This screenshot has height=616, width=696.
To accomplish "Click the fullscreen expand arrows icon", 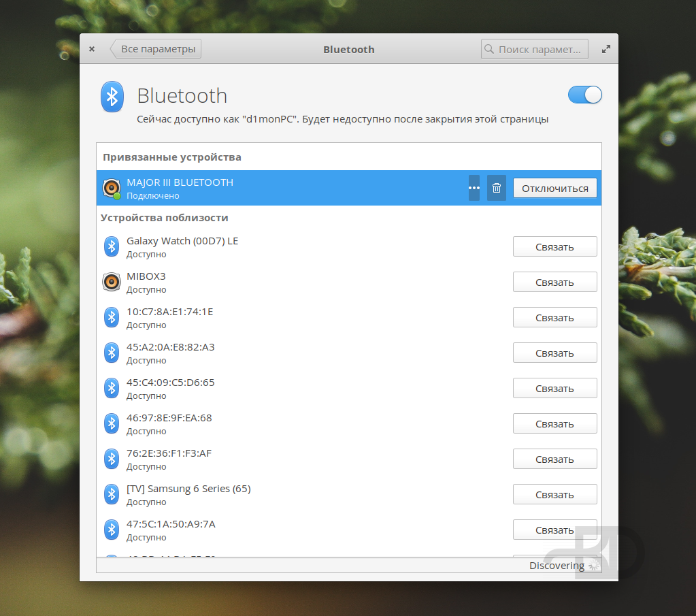I will (x=606, y=50).
